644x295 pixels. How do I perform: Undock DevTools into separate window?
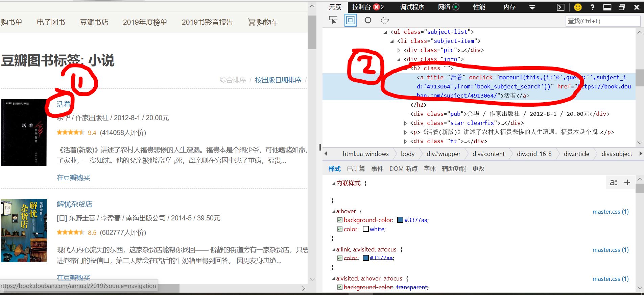(x=622, y=7)
